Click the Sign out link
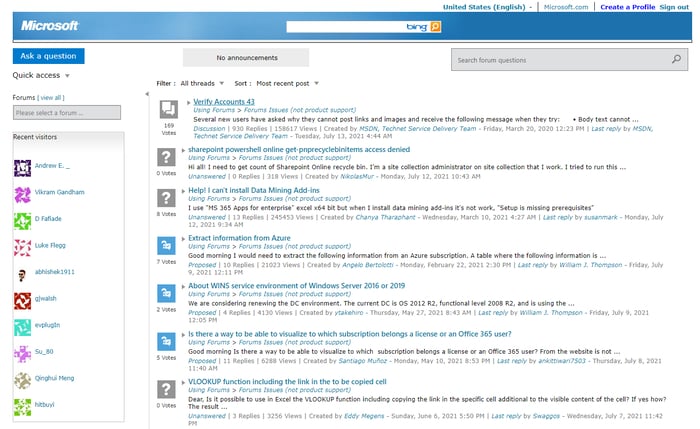 tap(674, 7)
